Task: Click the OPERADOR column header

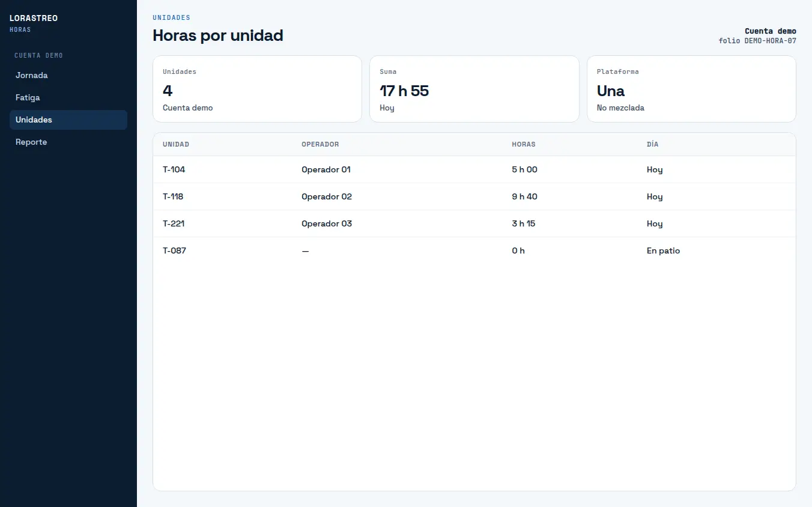Action: 320,144
